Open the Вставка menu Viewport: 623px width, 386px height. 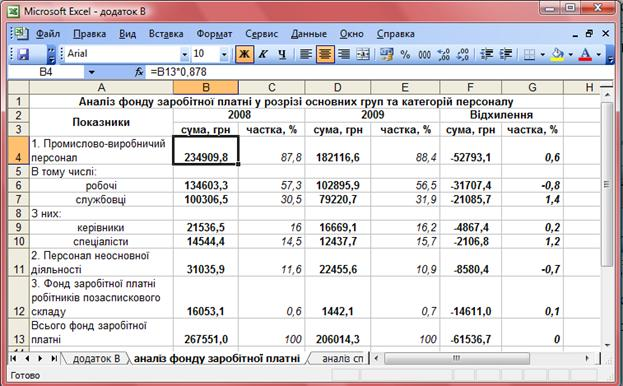point(166,34)
